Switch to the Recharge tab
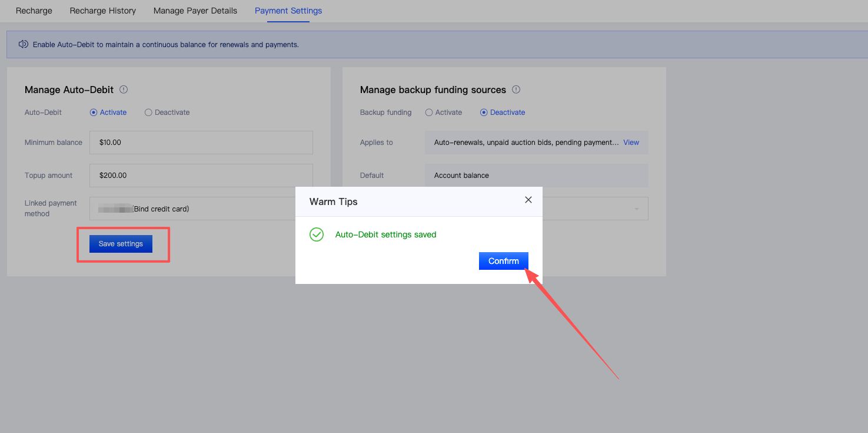The height and width of the screenshot is (433, 868). pos(34,11)
